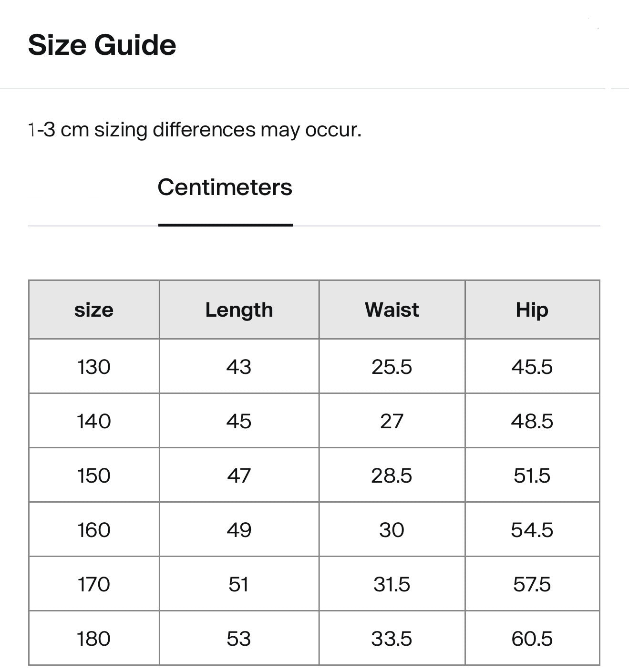The height and width of the screenshot is (672, 629).
Task: Select the size 180 row label
Action: tap(94, 639)
